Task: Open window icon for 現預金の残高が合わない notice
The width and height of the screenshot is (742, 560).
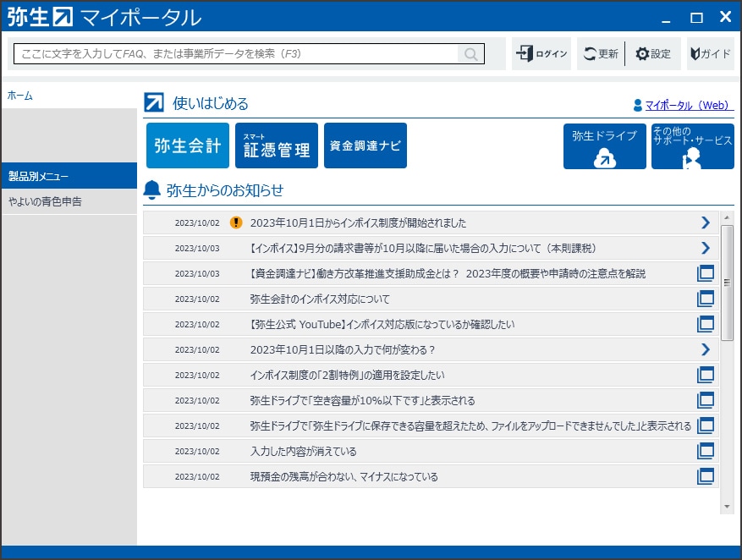Action: [x=705, y=476]
